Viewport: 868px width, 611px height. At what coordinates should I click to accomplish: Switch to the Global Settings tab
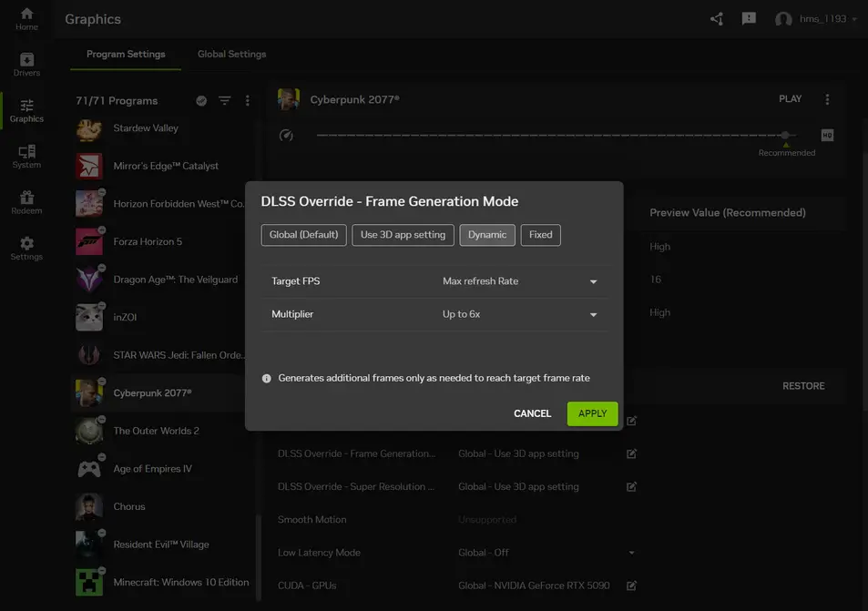click(x=232, y=55)
